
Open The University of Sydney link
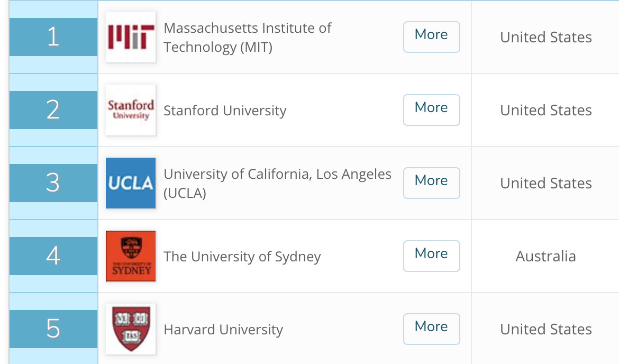click(x=242, y=257)
